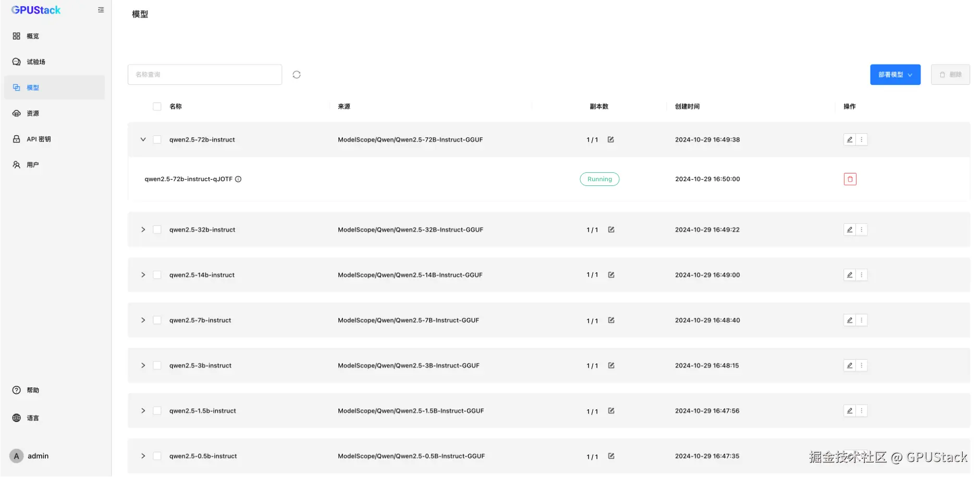
Task: Edit replicas for qwen2.5-3b-instruct
Action: (611, 366)
